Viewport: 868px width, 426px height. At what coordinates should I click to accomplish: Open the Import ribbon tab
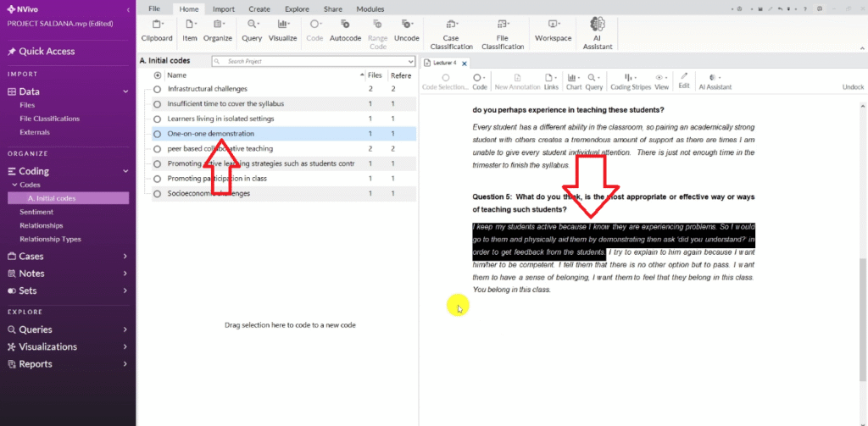click(x=224, y=8)
